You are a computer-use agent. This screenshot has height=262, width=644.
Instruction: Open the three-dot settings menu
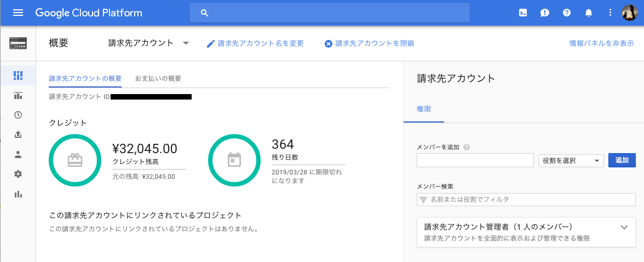tap(611, 13)
